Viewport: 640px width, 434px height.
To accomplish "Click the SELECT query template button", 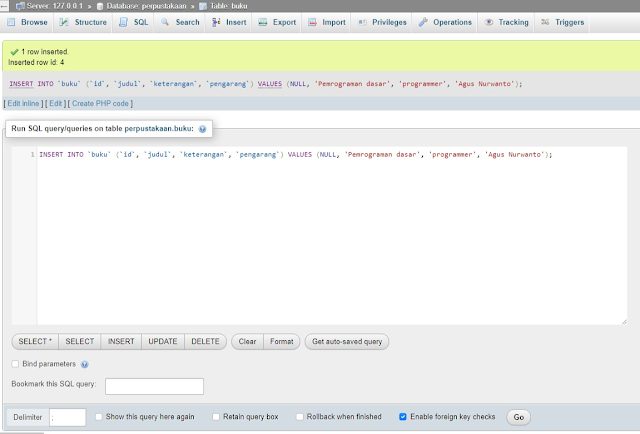I will coord(80,342).
